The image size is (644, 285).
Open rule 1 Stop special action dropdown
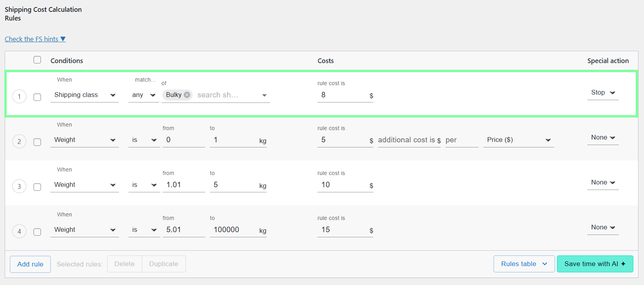click(603, 93)
